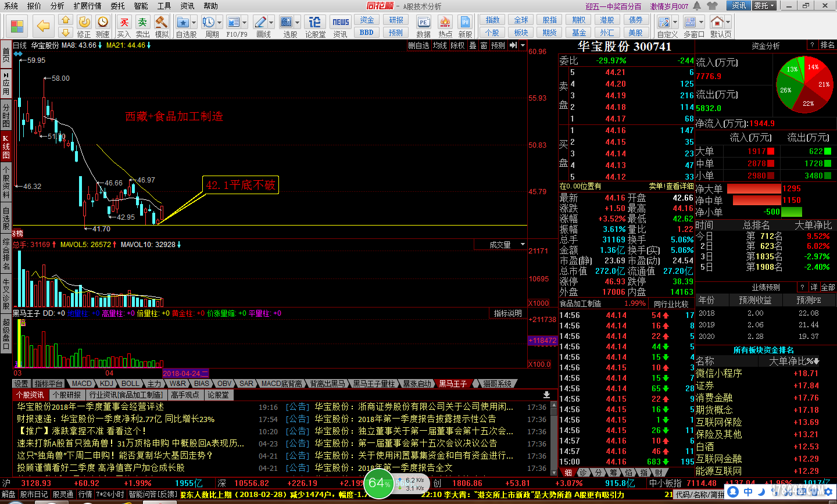Expand the 画线 dropdown arrow
The width and height of the screenshot is (837, 504).
(271, 22)
